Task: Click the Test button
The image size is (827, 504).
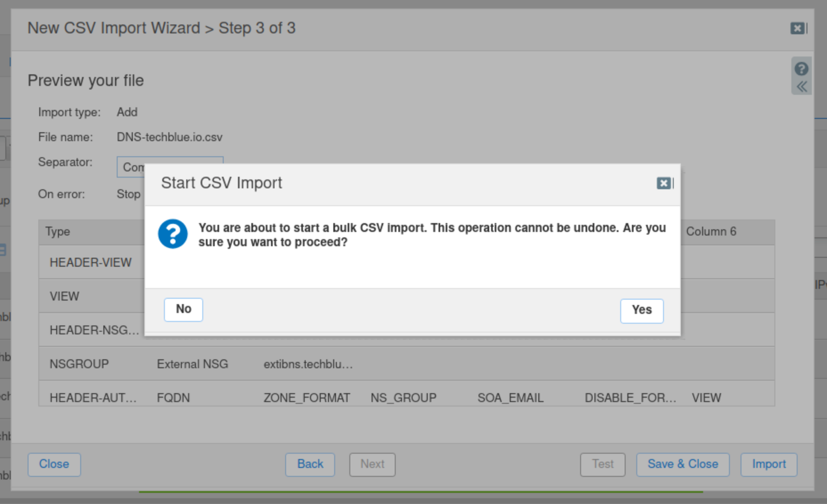Action: coord(602,464)
